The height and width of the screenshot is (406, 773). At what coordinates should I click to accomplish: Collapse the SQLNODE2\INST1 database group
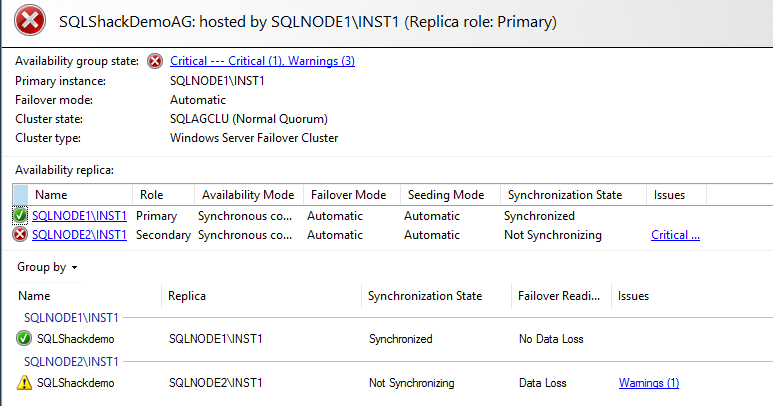pyautogui.click(x=71, y=361)
